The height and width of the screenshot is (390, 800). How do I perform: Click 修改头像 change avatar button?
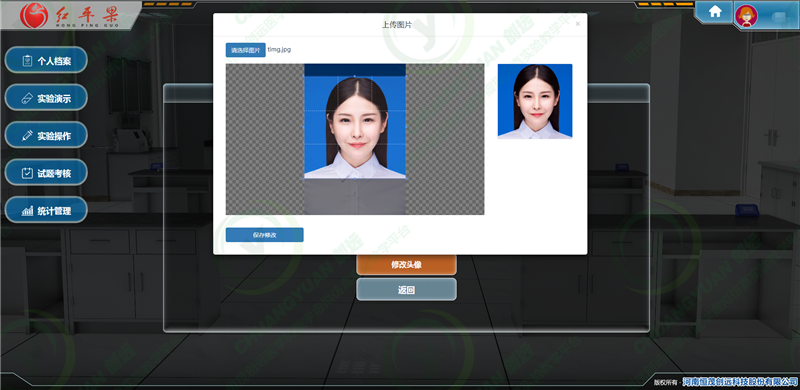pos(406,265)
